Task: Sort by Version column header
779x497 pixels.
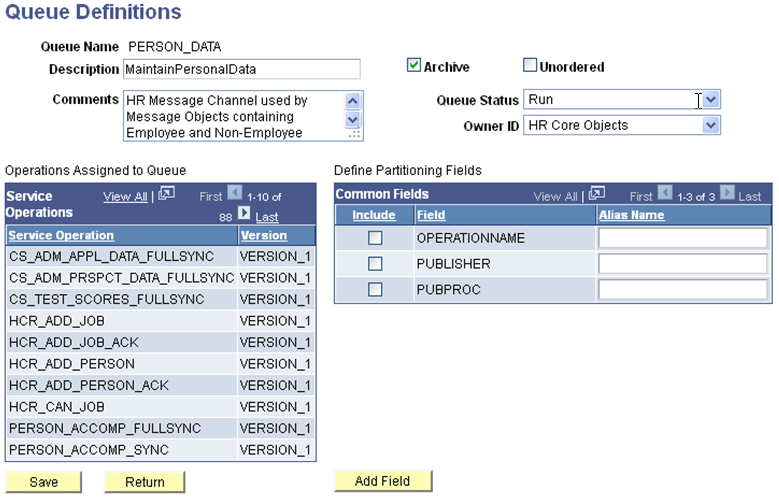Action: coord(264,236)
